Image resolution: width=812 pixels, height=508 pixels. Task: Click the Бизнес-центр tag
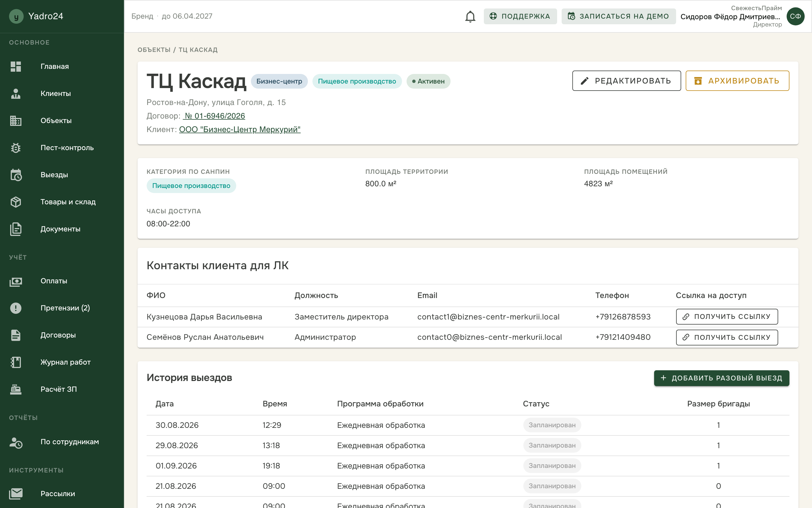coord(279,81)
